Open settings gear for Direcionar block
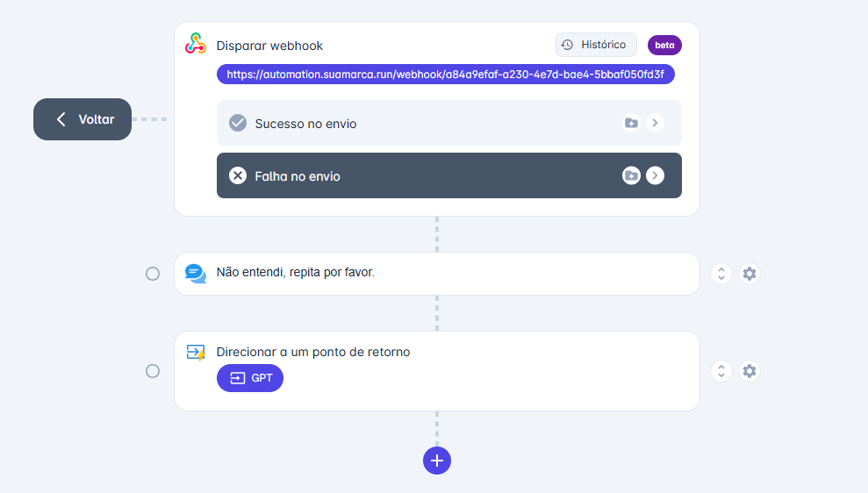The height and width of the screenshot is (493, 868). coord(749,371)
